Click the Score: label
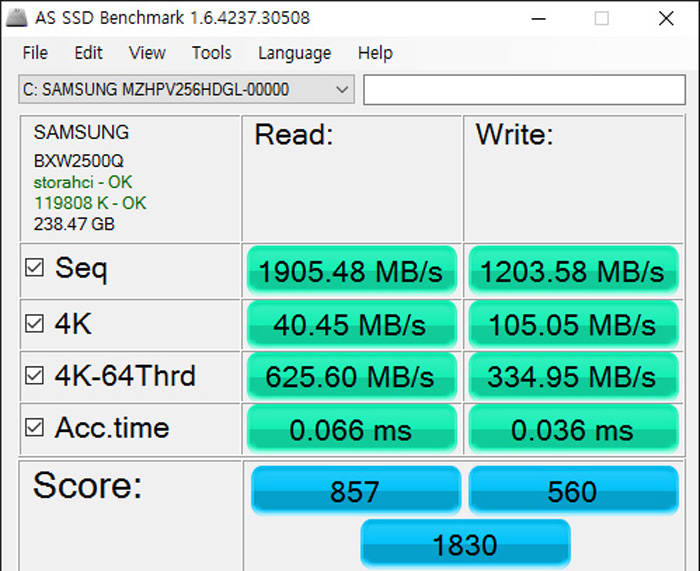 coord(88,485)
